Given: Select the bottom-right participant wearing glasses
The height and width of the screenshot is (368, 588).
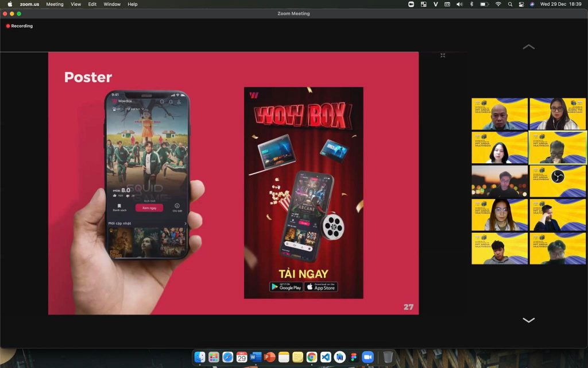Looking at the screenshot, I should [558, 248].
